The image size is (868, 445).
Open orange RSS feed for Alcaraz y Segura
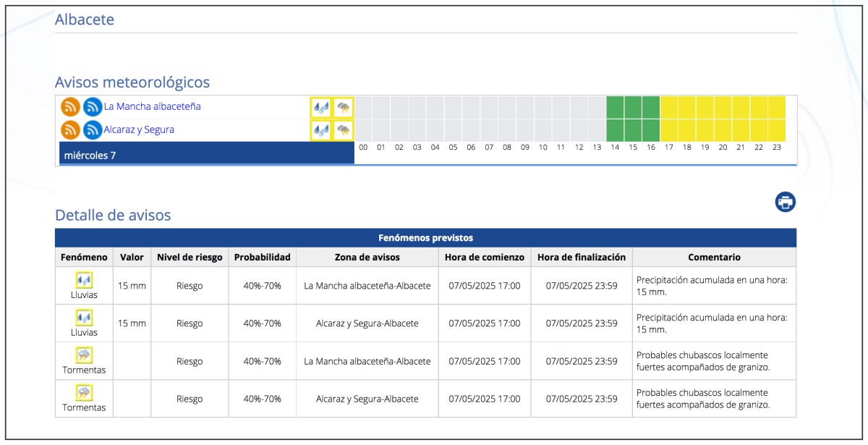70,130
